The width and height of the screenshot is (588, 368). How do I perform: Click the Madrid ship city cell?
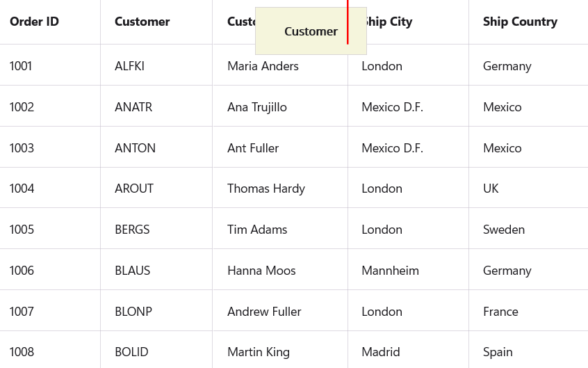[x=381, y=352]
